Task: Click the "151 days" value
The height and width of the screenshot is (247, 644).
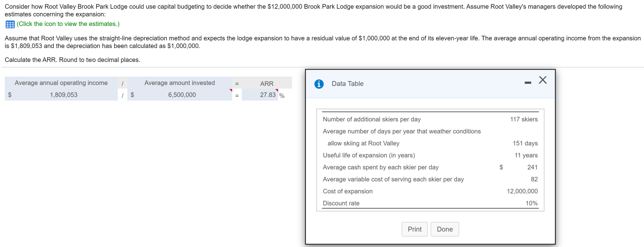Action: [x=525, y=143]
